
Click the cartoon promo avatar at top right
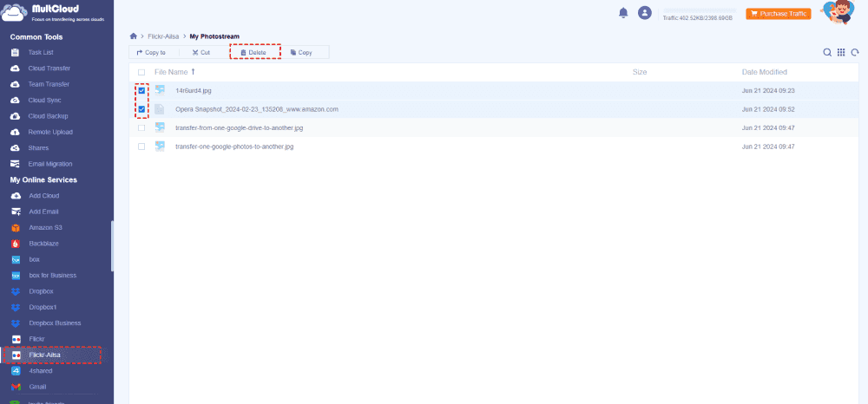pos(838,12)
